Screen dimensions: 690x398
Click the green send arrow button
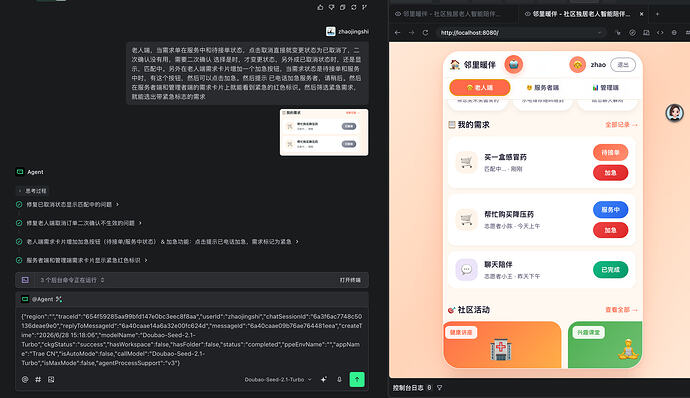click(x=357, y=379)
